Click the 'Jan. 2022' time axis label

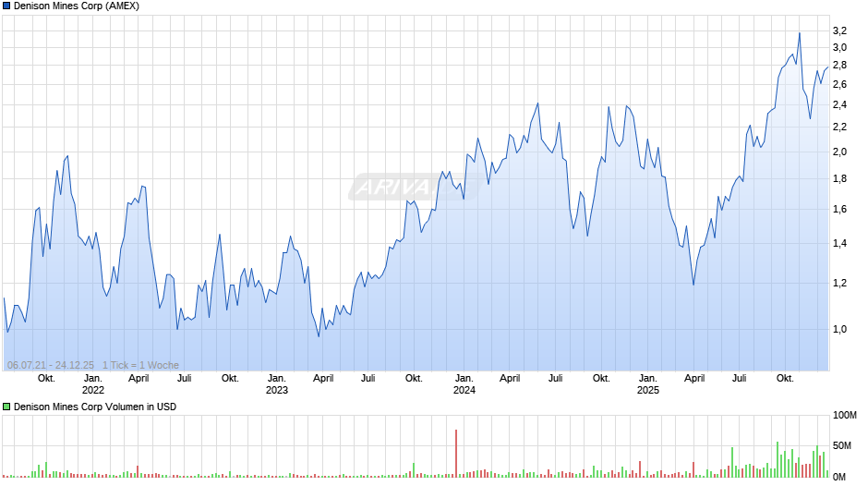[93, 384]
